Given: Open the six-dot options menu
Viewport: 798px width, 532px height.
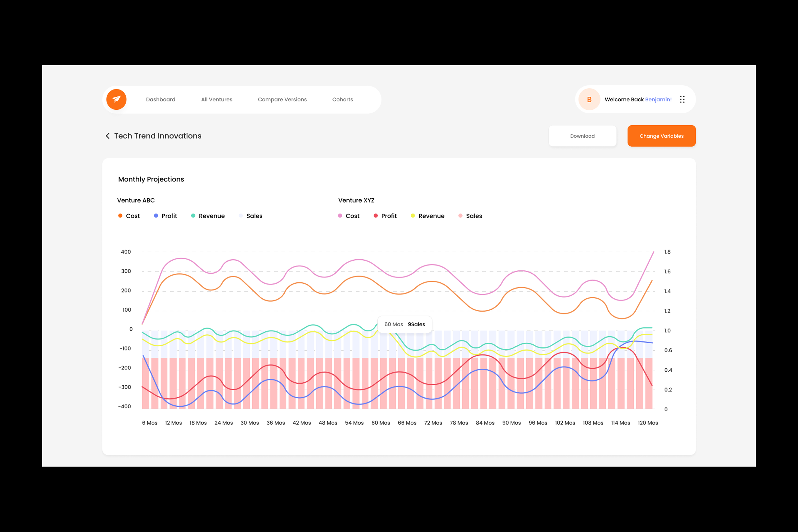Looking at the screenshot, I should (x=682, y=99).
